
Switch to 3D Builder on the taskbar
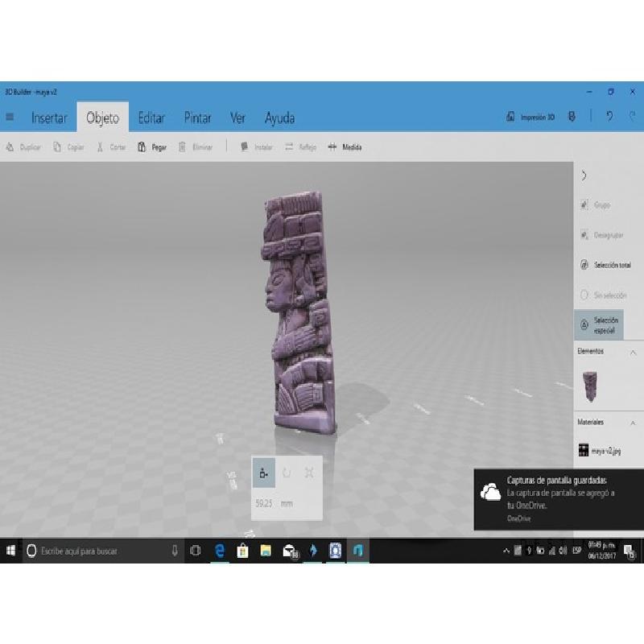click(358, 551)
